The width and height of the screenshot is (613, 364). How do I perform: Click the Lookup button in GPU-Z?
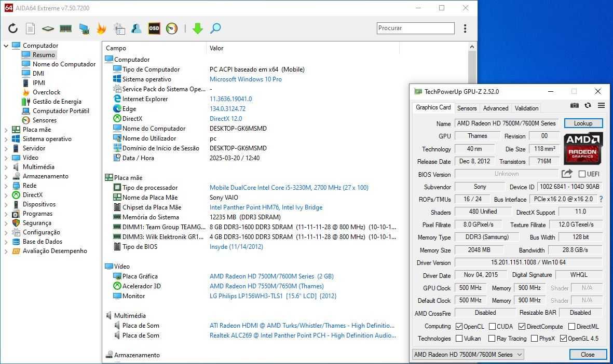(x=583, y=123)
